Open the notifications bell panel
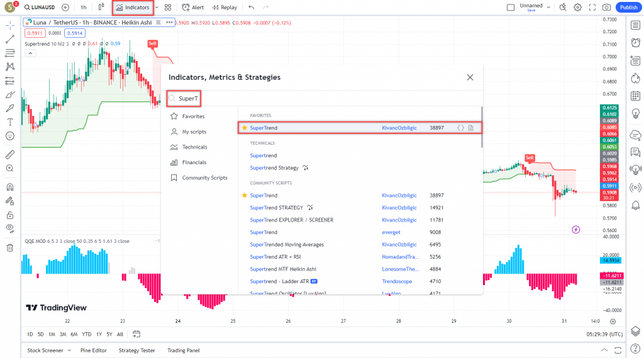The width and height of the screenshot is (644, 358). (635, 205)
